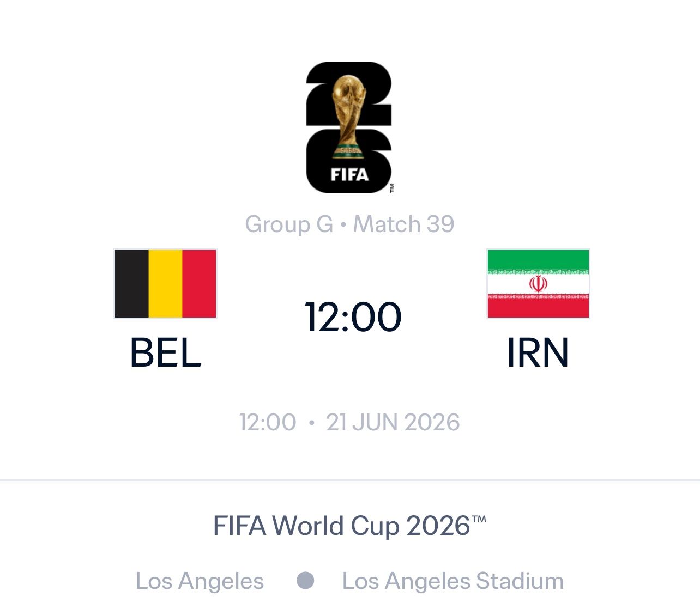Click the black stripe of Belgium's flag
Viewport: 700px width, 615px height.
pyautogui.click(x=132, y=284)
